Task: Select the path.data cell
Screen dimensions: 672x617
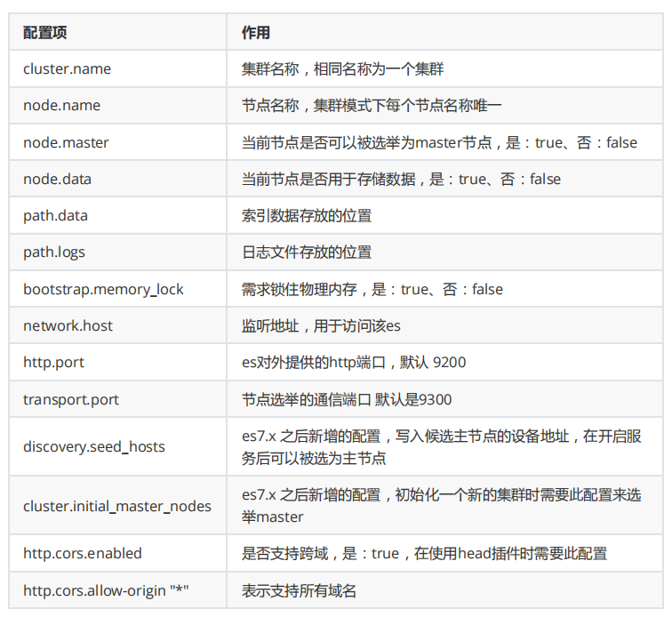Action: 118,215
